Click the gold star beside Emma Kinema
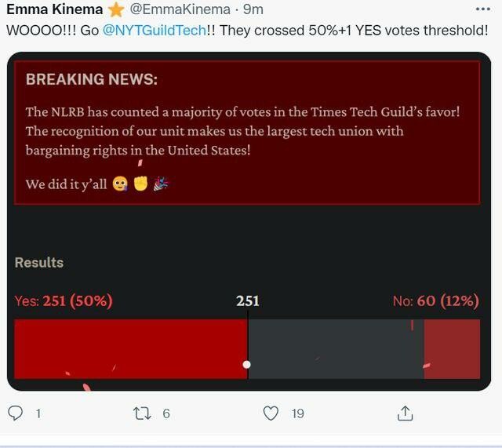This screenshot has height=448, width=502. tap(116, 9)
